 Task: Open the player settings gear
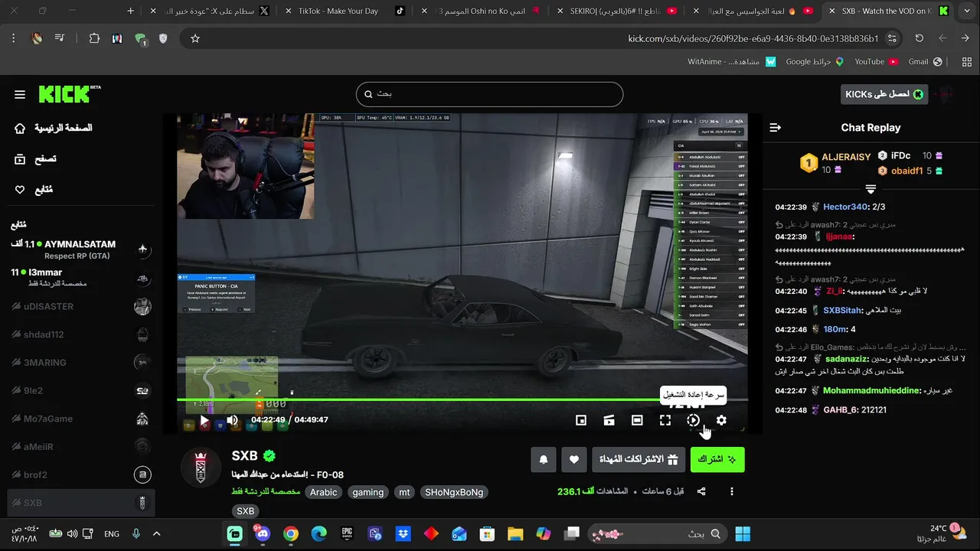pos(721,420)
